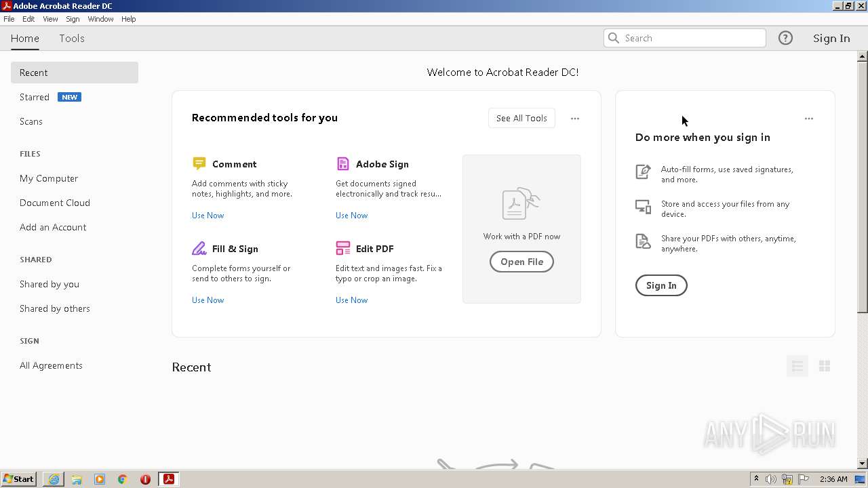Viewport: 868px width, 488px height.
Task: Click the network tray icon
Action: pos(787,479)
